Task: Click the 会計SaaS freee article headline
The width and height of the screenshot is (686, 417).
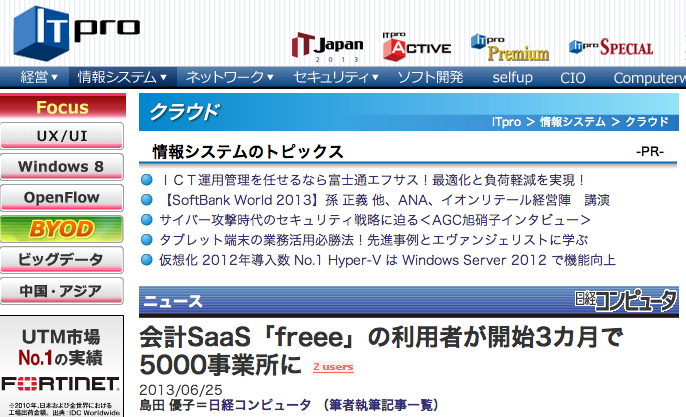Action: (x=381, y=351)
